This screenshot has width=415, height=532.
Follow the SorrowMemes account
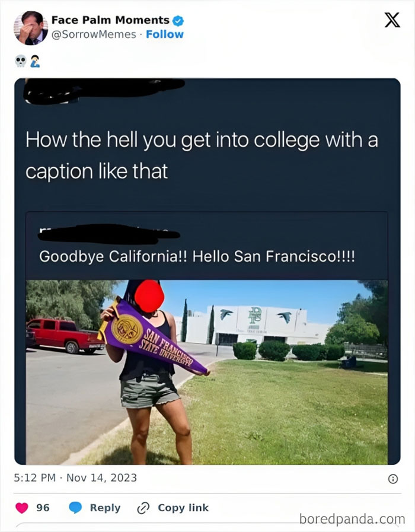tap(165, 34)
